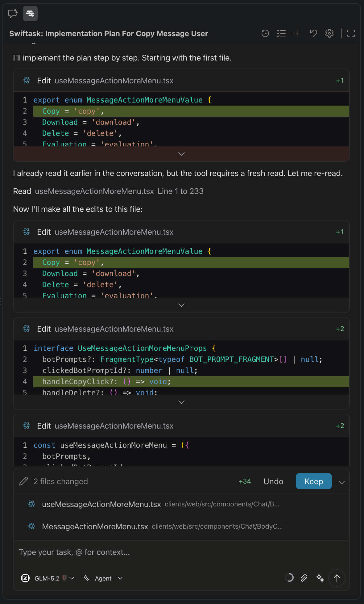Click the curved undo arrow icon in header
Image resolution: width=364 pixels, height=604 pixels.
[313, 33]
